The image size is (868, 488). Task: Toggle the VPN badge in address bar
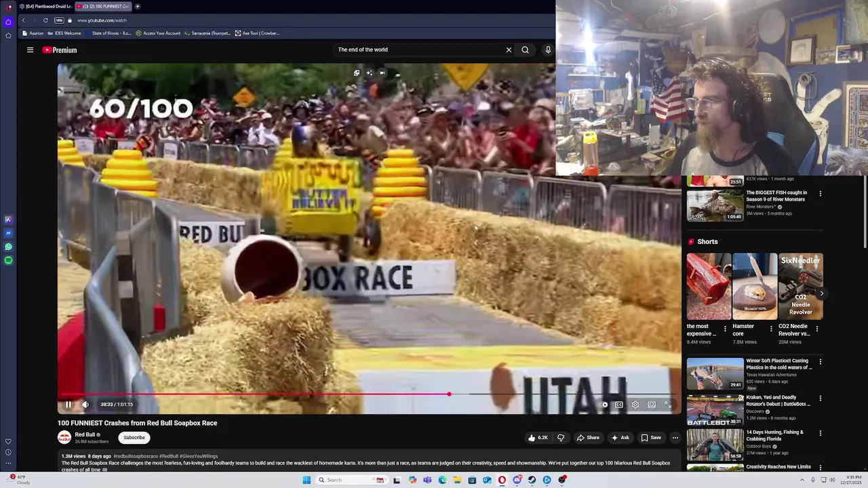coord(59,20)
